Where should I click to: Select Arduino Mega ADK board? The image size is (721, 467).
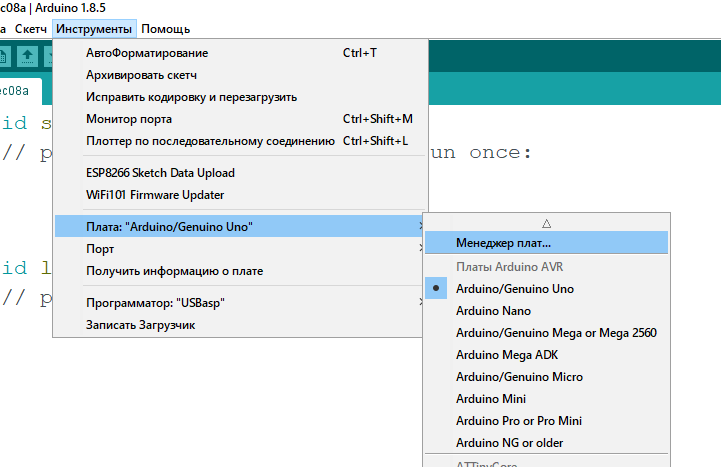(546, 355)
